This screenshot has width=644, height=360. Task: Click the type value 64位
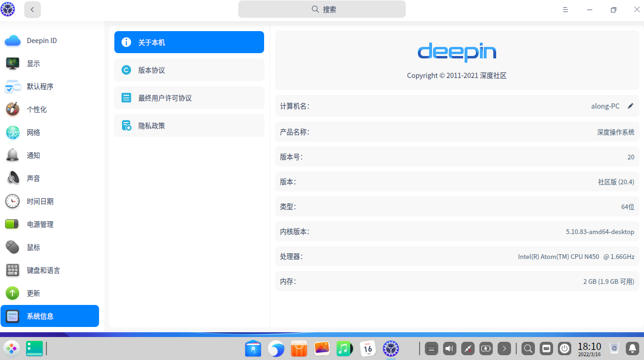(628, 207)
